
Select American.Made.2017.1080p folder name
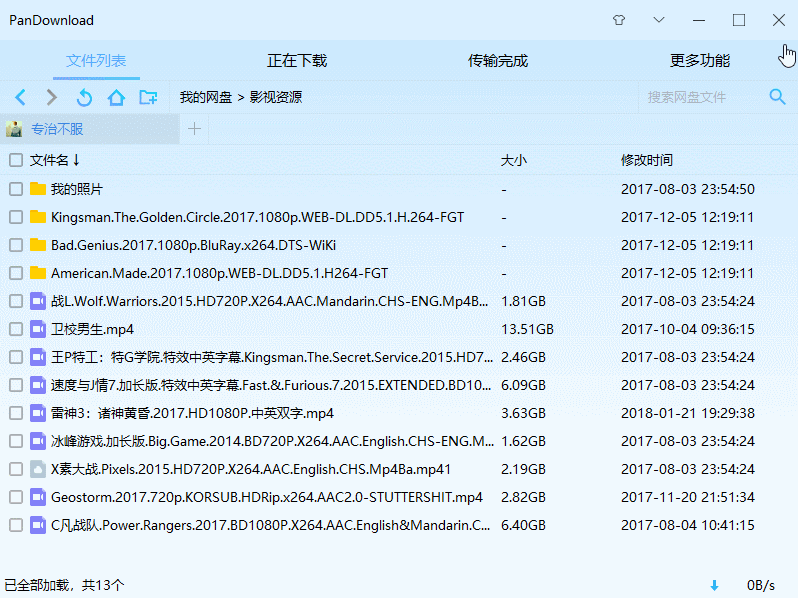[219, 273]
